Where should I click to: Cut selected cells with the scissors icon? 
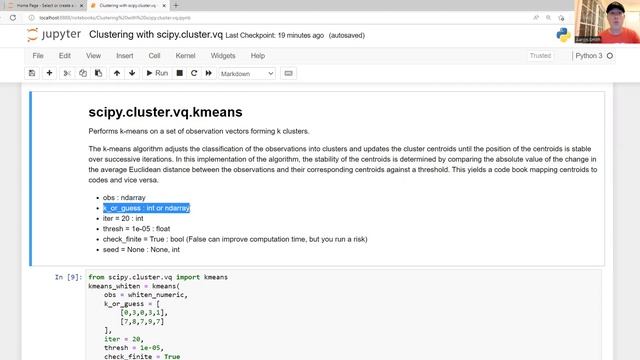tap(67, 73)
